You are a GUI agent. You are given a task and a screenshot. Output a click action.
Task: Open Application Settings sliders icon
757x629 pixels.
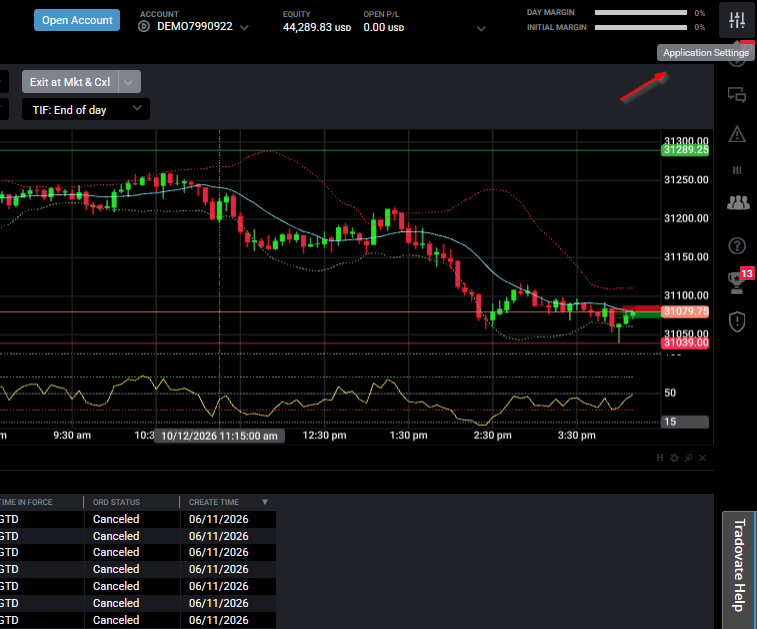737,20
